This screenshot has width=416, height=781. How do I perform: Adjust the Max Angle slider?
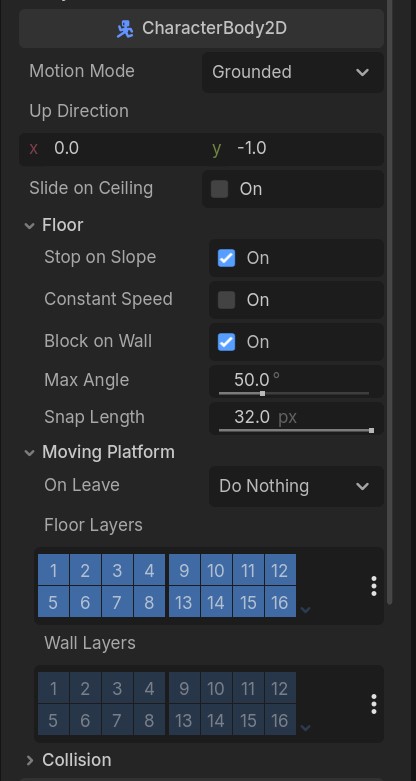point(294,393)
